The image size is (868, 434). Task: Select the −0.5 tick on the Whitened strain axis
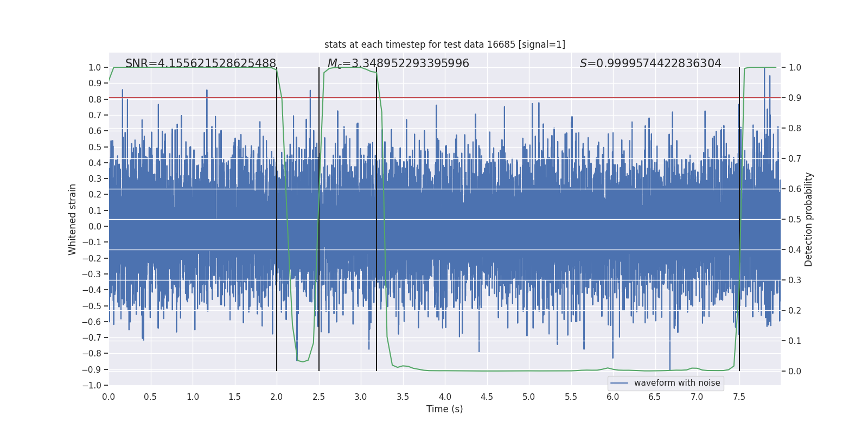[x=92, y=306]
